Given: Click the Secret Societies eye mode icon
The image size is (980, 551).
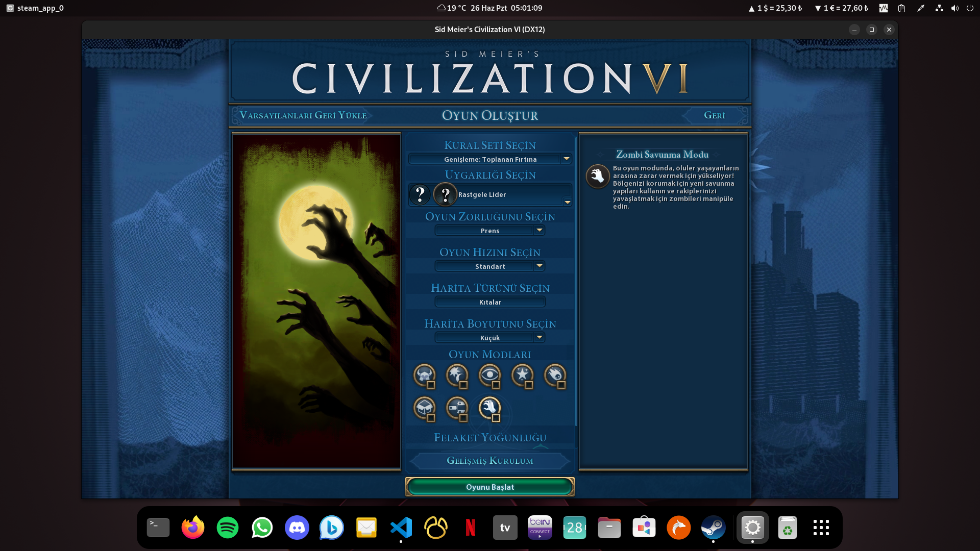Looking at the screenshot, I should click(489, 375).
